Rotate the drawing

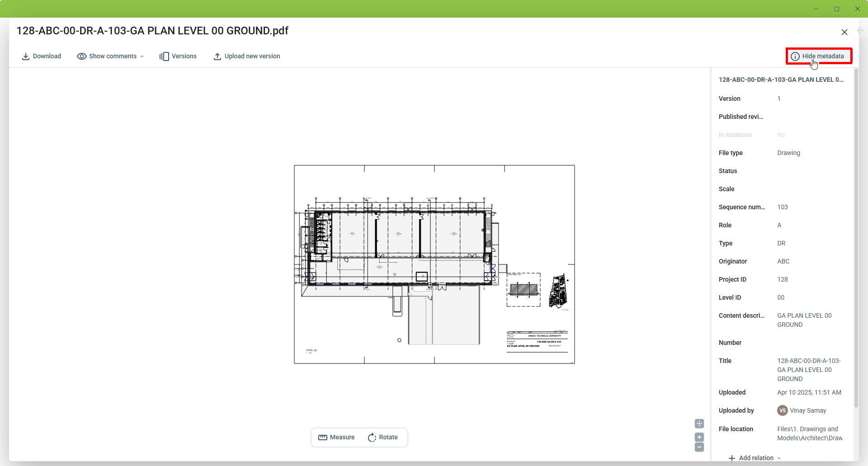click(x=383, y=438)
